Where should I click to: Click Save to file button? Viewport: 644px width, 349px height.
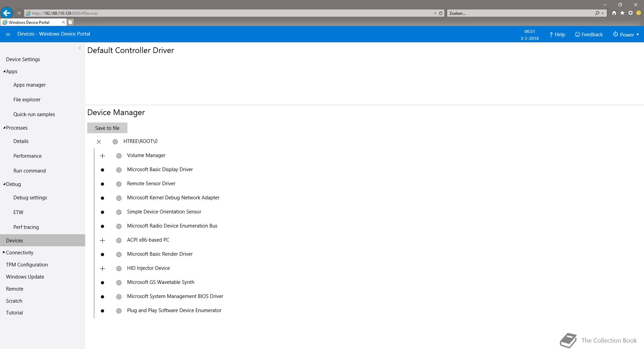107,128
